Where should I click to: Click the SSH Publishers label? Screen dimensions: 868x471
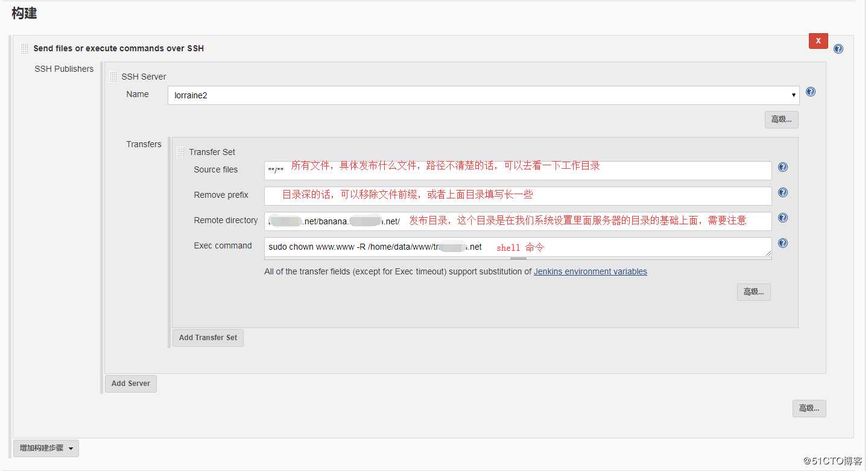pos(64,69)
